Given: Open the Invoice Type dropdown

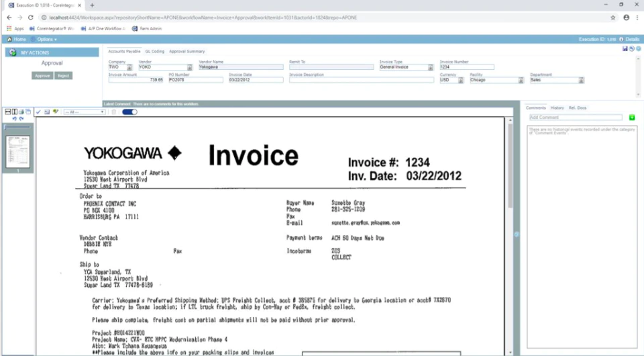Looking at the screenshot, I should pos(431,67).
